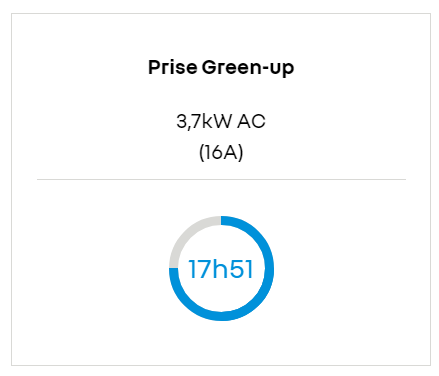Click the start point atop the blue arc
The width and height of the screenshot is (439, 376).
224,221
